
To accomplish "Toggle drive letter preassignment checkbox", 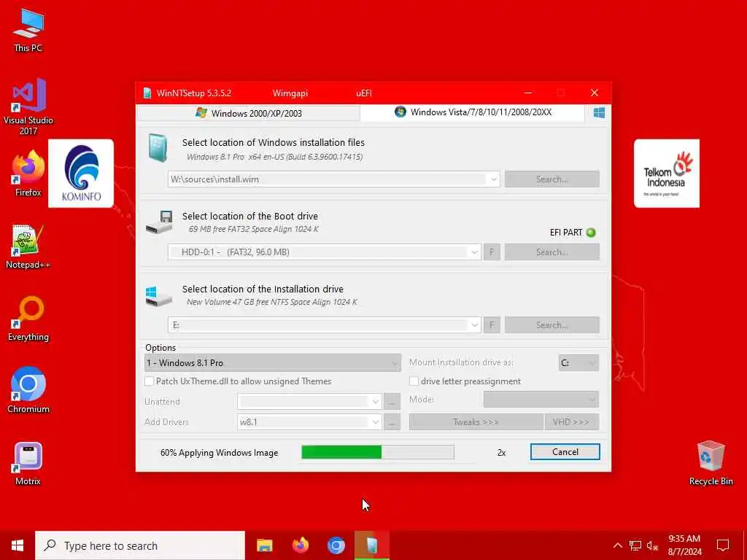I will coord(414,381).
